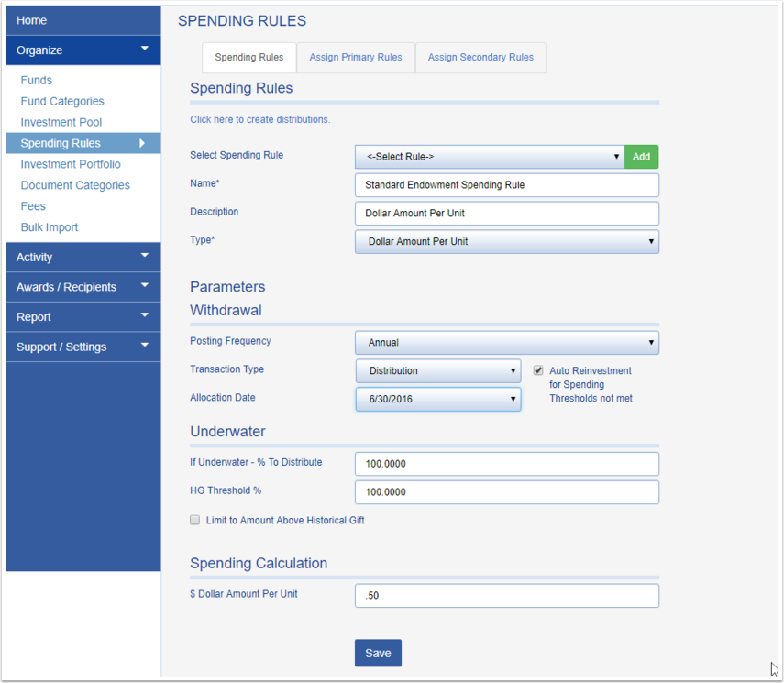Open Investment Portfolio link
Screen dimensions: 784x683
coord(71,164)
